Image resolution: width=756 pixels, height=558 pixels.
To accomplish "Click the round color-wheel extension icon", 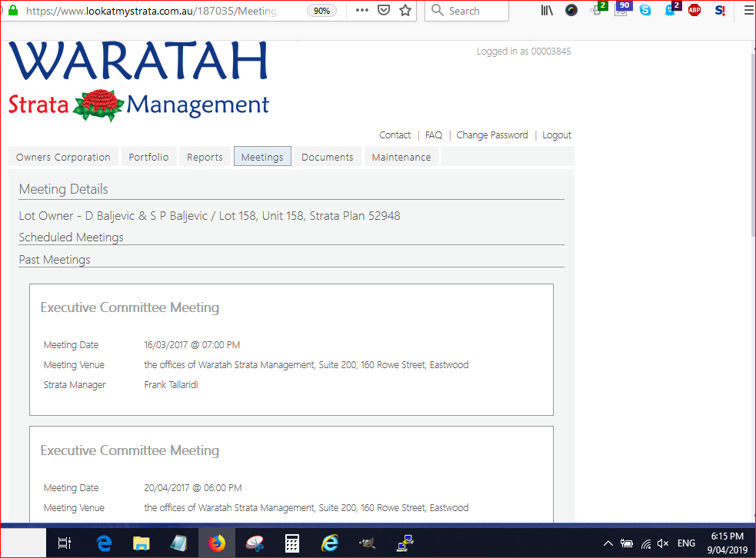I will [x=571, y=10].
